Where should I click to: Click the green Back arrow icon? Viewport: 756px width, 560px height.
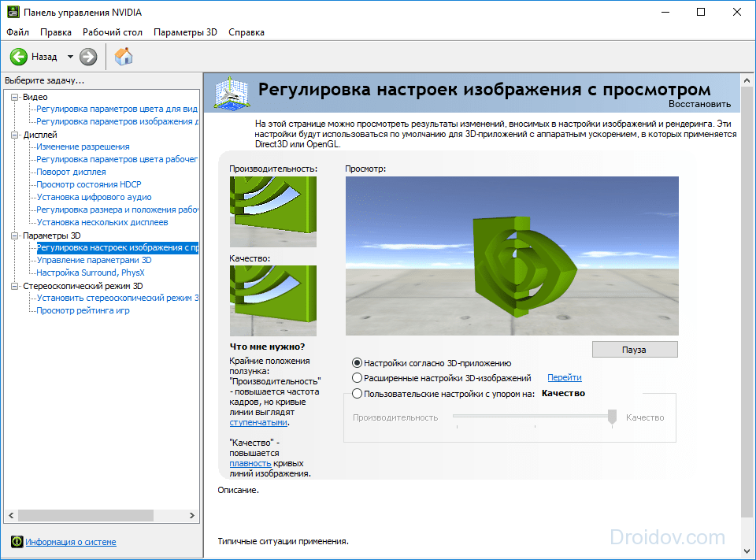[x=19, y=57]
